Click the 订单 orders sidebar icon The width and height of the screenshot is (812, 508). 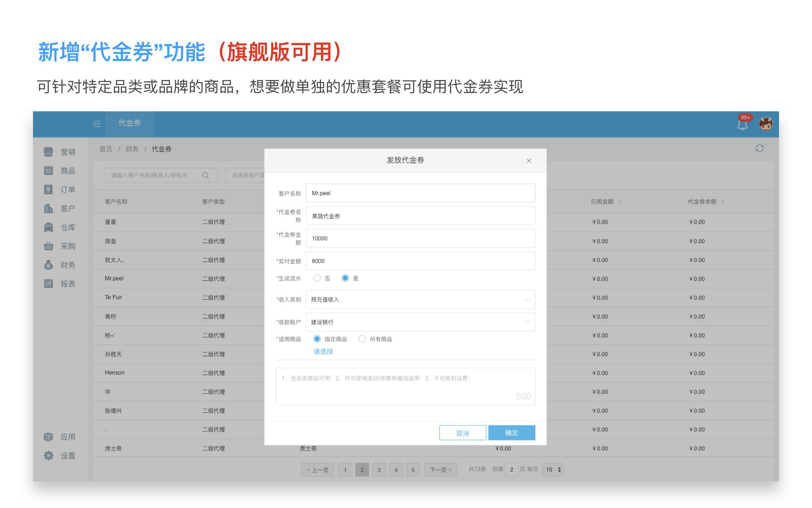coord(49,190)
